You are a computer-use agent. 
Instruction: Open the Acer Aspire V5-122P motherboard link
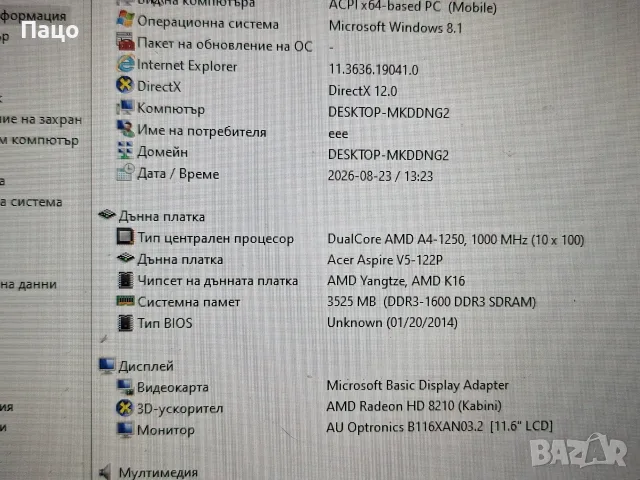pyautogui.click(x=385, y=260)
